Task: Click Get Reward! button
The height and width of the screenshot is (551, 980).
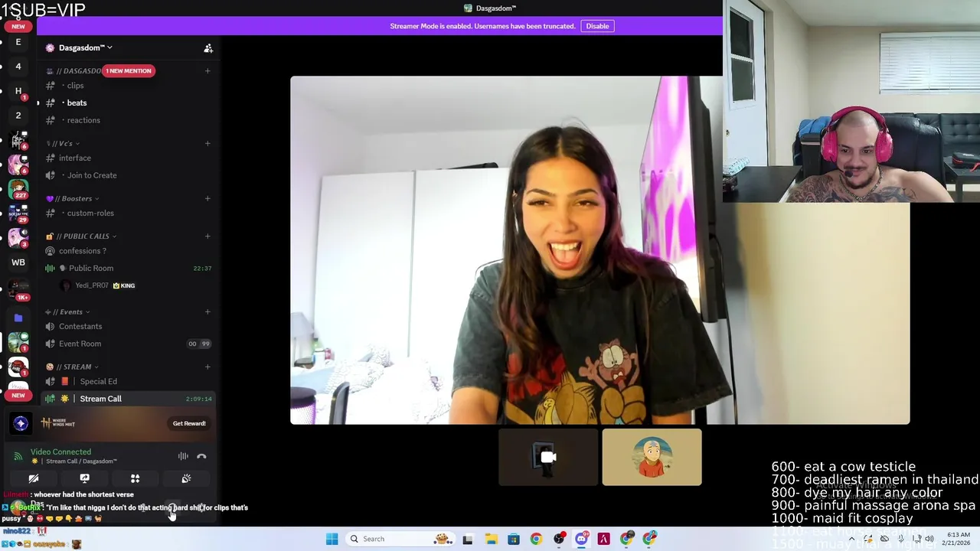Action: click(x=189, y=423)
